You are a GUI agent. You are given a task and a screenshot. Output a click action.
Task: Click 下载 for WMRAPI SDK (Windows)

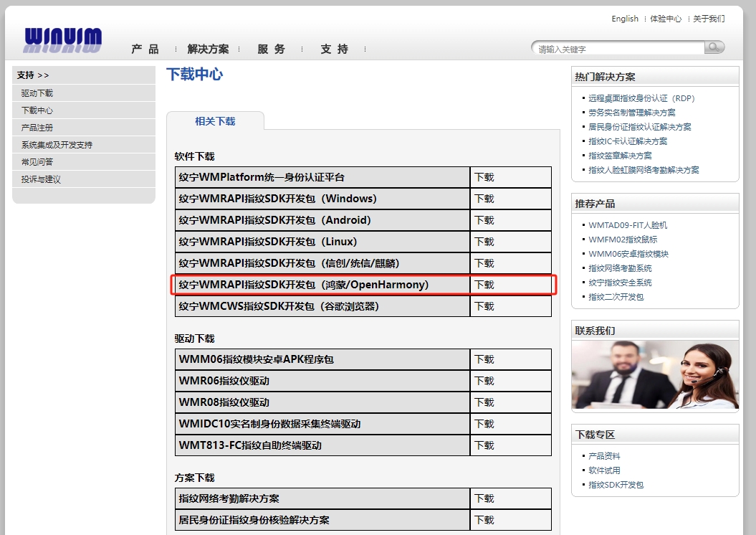(x=484, y=199)
